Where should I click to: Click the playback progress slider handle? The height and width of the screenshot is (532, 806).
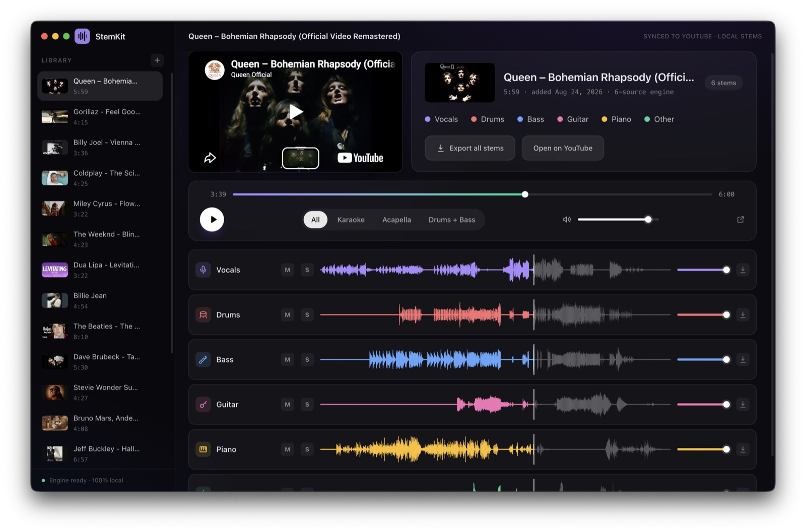[x=525, y=194]
